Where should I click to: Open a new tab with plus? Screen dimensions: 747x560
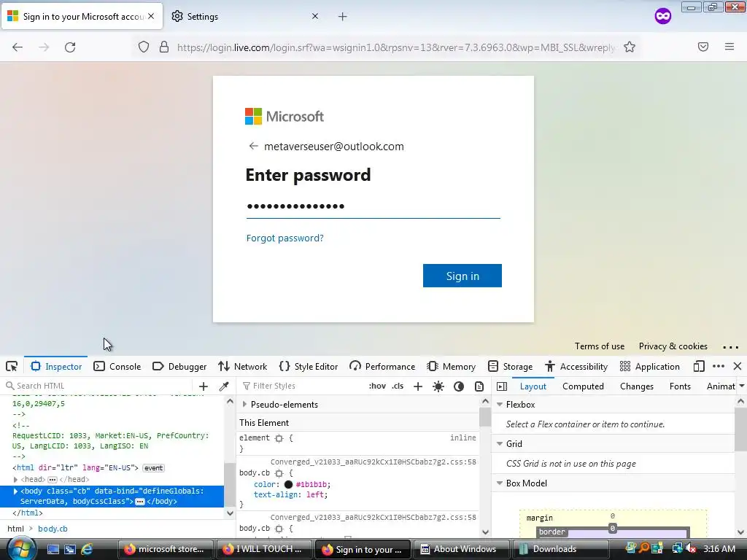343,17
